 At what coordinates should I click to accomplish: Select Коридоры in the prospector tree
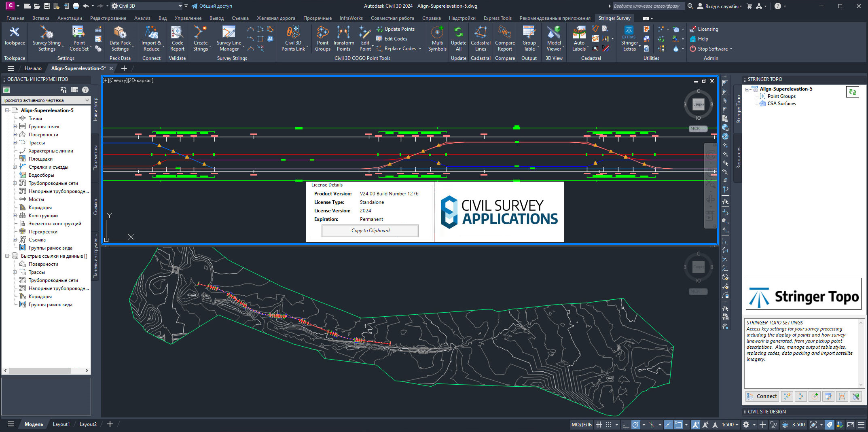[x=40, y=208]
